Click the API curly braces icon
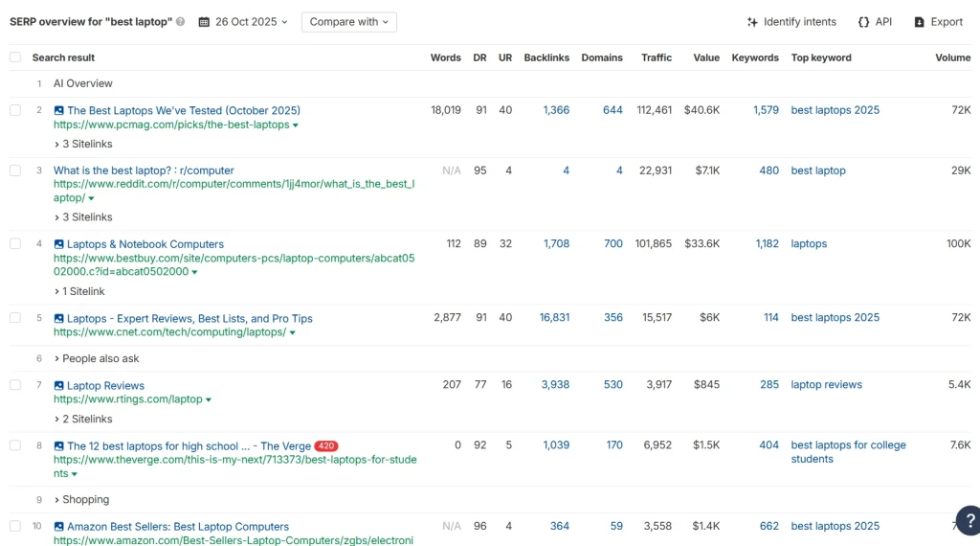This screenshot has height=546, width=980. 864,22
